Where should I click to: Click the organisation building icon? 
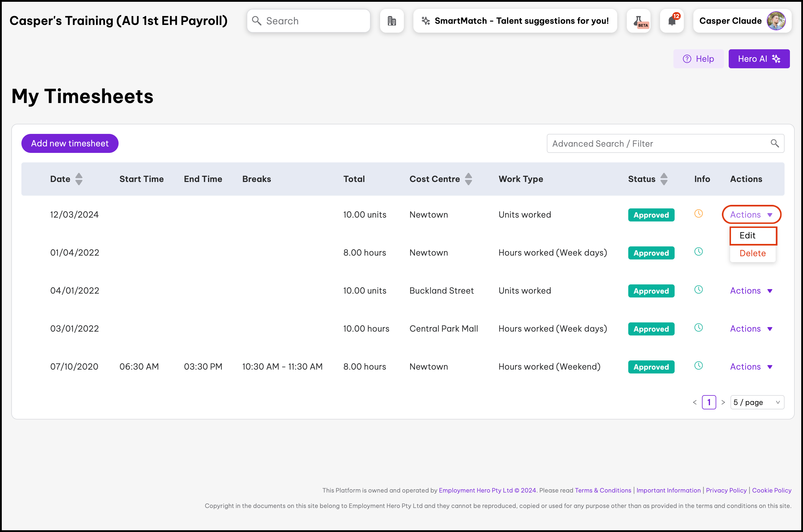tap(391, 21)
